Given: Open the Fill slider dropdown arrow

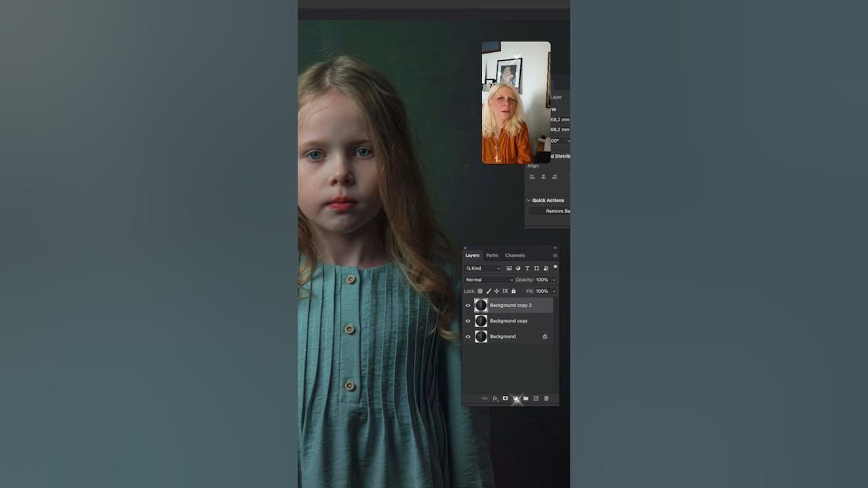Looking at the screenshot, I should click(x=554, y=291).
